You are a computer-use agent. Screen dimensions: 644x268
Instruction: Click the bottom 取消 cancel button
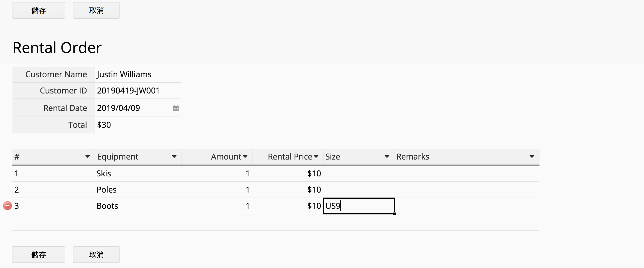coord(96,255)
